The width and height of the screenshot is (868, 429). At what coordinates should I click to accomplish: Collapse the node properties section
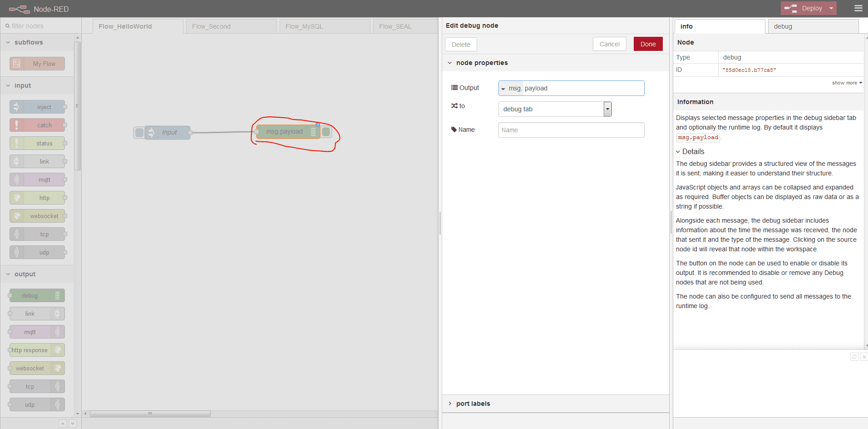(481, 63)
